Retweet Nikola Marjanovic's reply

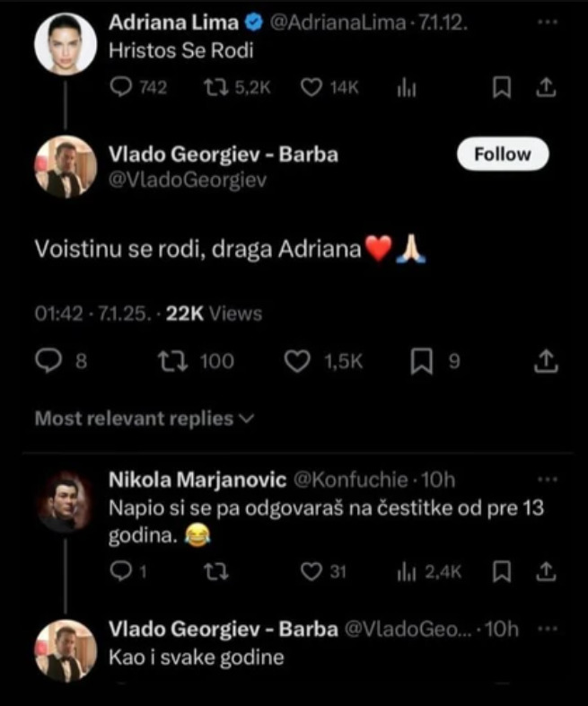pos(214,572)
